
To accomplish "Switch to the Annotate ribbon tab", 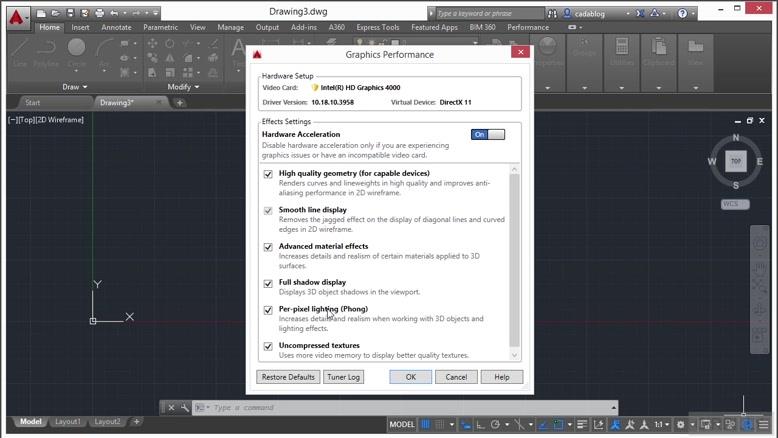I will point(116,27).
